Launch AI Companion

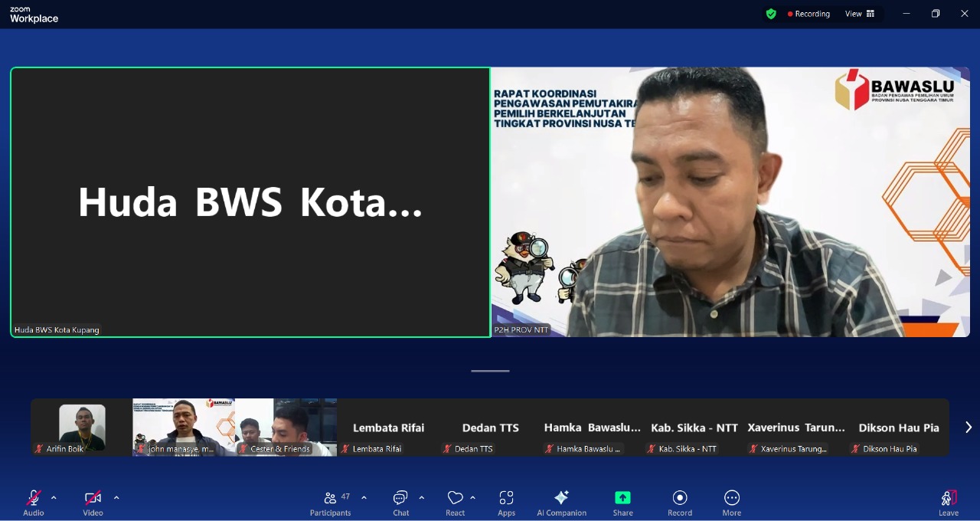(x=561, y=503)
